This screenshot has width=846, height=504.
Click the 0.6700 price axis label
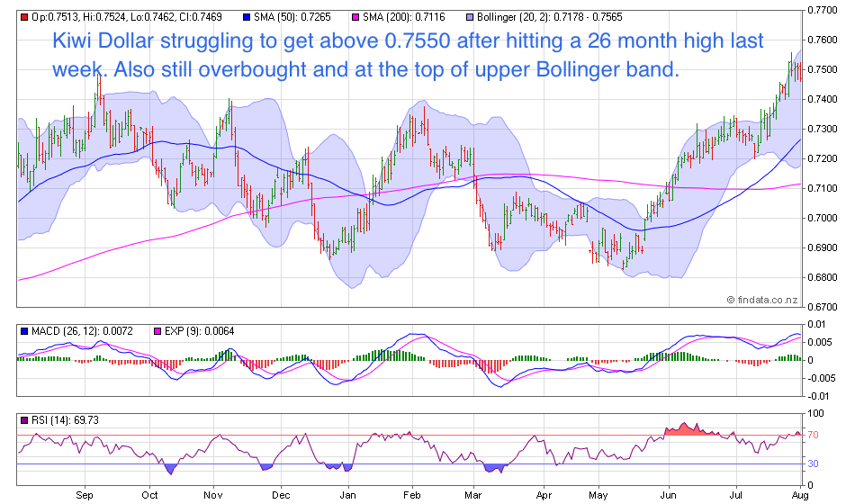pos(823,308)
